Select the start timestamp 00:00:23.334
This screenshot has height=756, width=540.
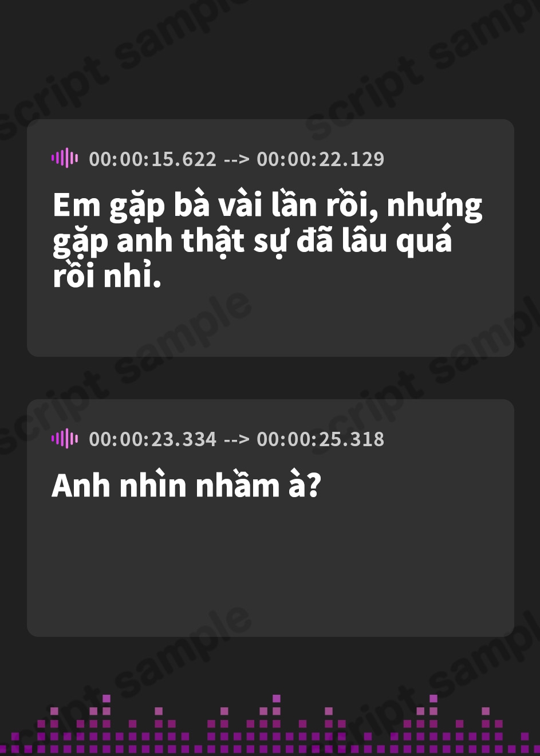click(153, 439)
